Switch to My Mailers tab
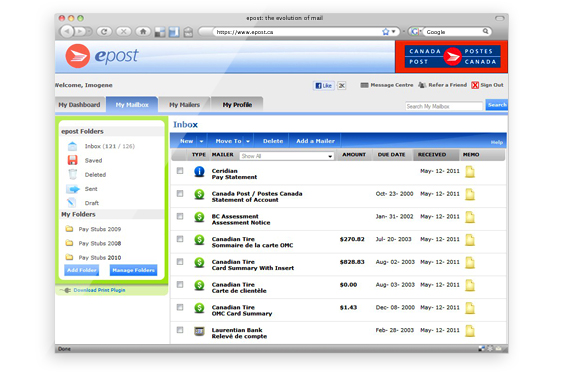The image size is (569, 373). 184,105
